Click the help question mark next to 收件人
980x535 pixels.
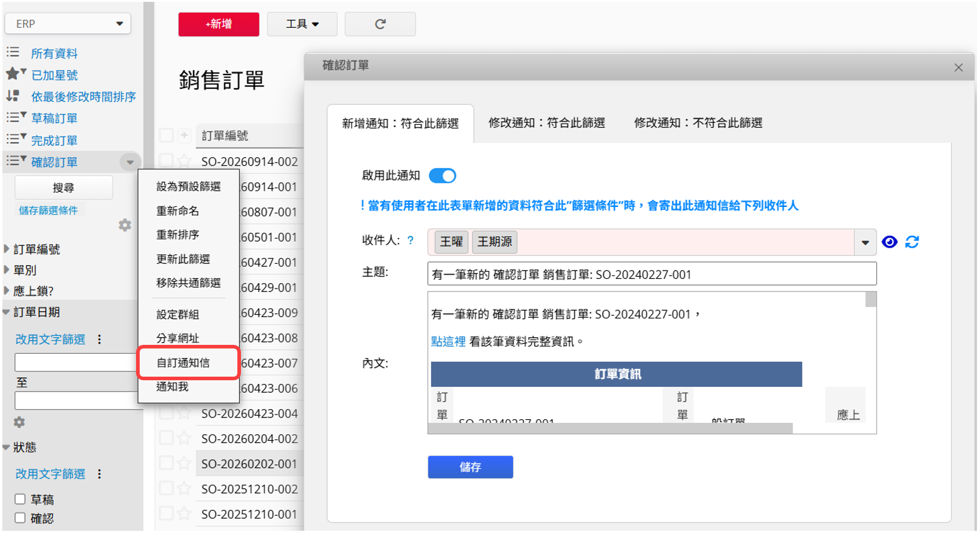pos(411,240)
